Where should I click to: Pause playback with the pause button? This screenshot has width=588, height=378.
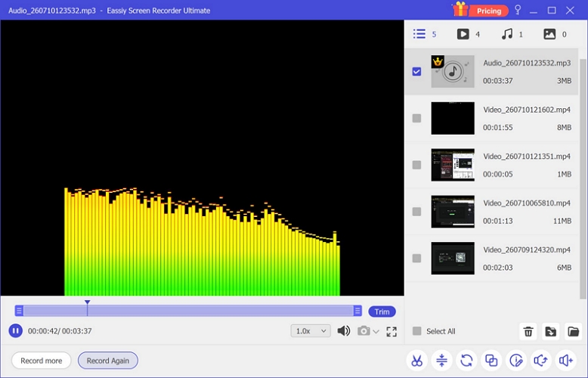[15, 331]
